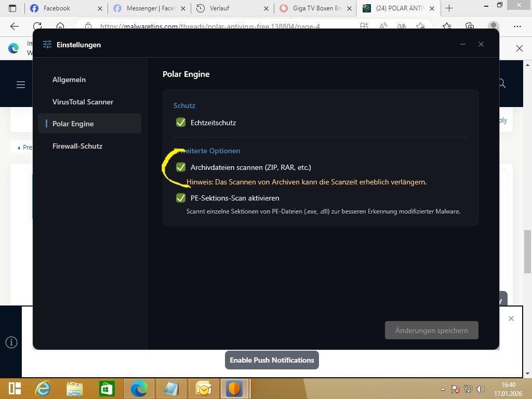Click the info icon at bottom left
The width and height of the screenshot is (532, 399).
[x=11, y=342]
